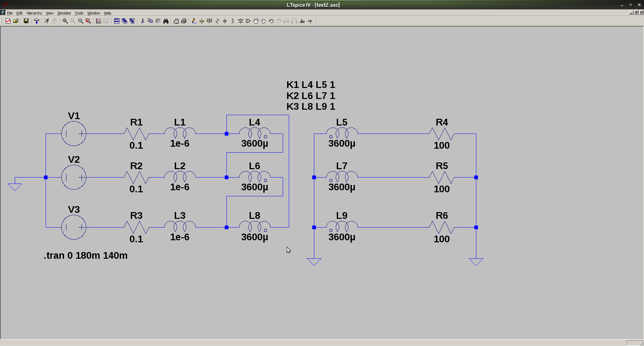Click the ground symbol beside V2
Image resolution: width=644 pixels, height=346 pixels.
point(15,187)
